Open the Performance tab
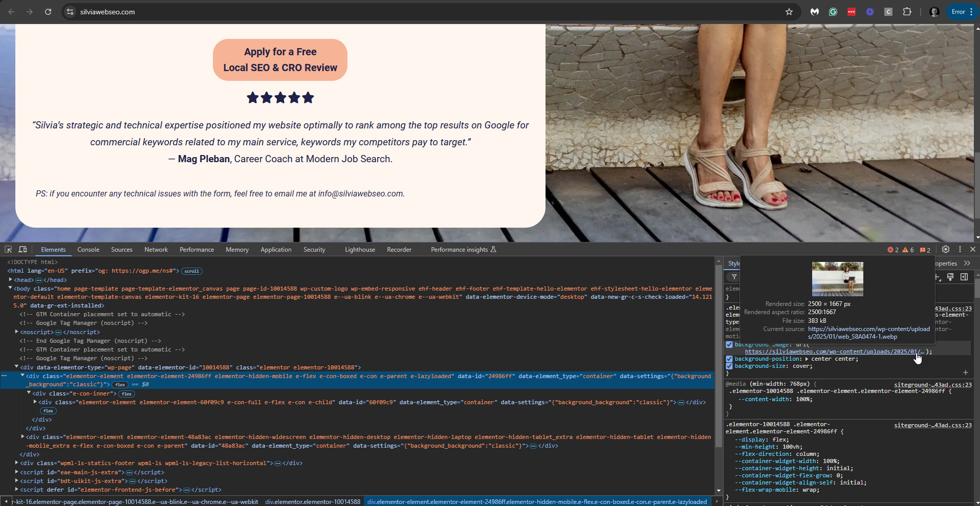980x506 pixels. click(197, 250)
